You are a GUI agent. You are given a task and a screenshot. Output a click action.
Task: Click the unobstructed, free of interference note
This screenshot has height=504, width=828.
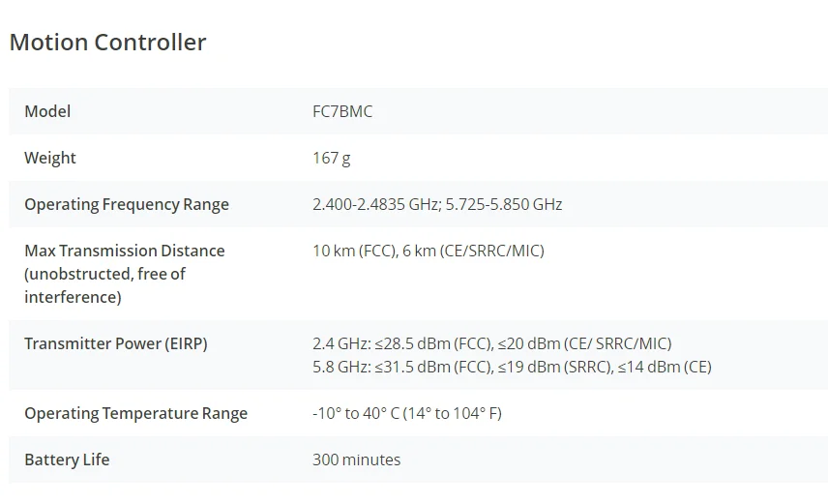coord(104,285)
